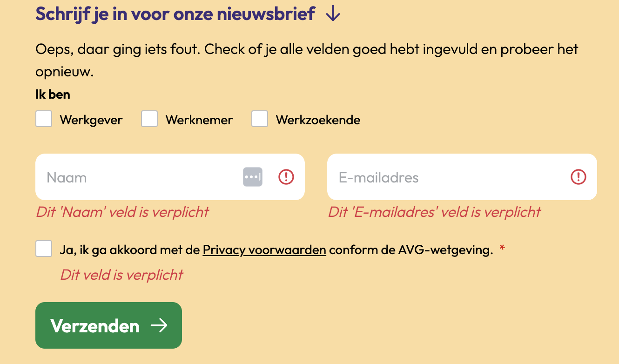Screen dimensions: 619x364
Task: Enable the Werkzoekende checkbox
Action: (x=260, y=119)
